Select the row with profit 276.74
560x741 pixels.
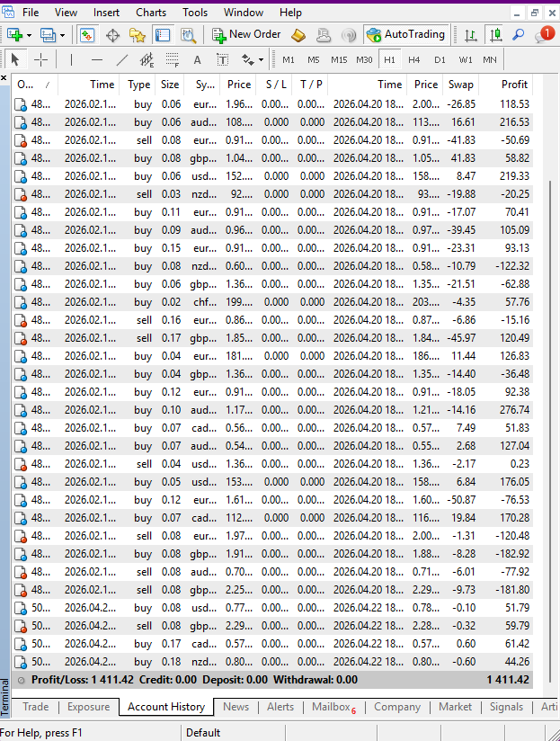(x=272, y=410)
